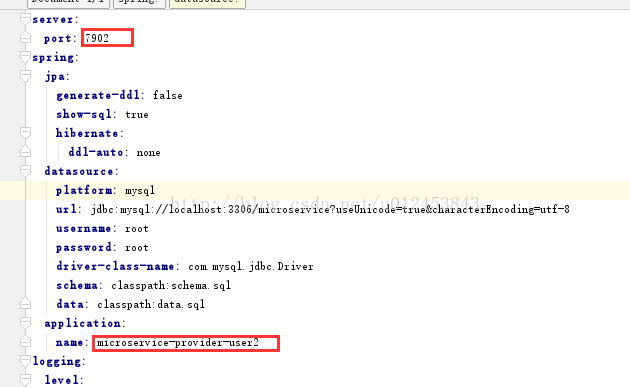This screenshot has width=630, height=387.
Task: Click the com.mysql.jdbc.Driver value
Action: (251, 266)
